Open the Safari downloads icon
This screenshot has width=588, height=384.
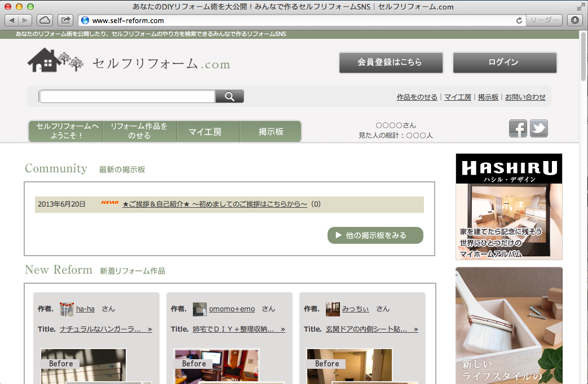point(574,20)
